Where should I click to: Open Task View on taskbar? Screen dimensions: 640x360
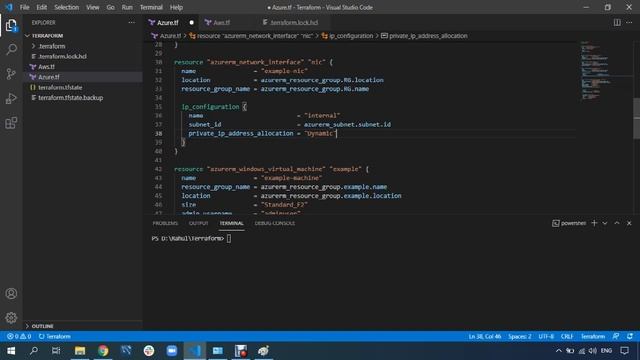click(56, 351)
